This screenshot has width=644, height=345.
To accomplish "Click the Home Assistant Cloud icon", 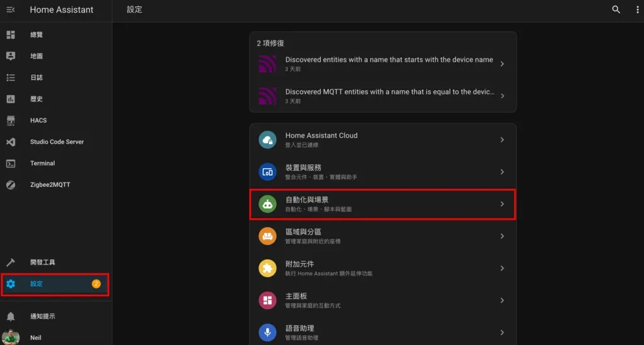I will coord(267,140).
